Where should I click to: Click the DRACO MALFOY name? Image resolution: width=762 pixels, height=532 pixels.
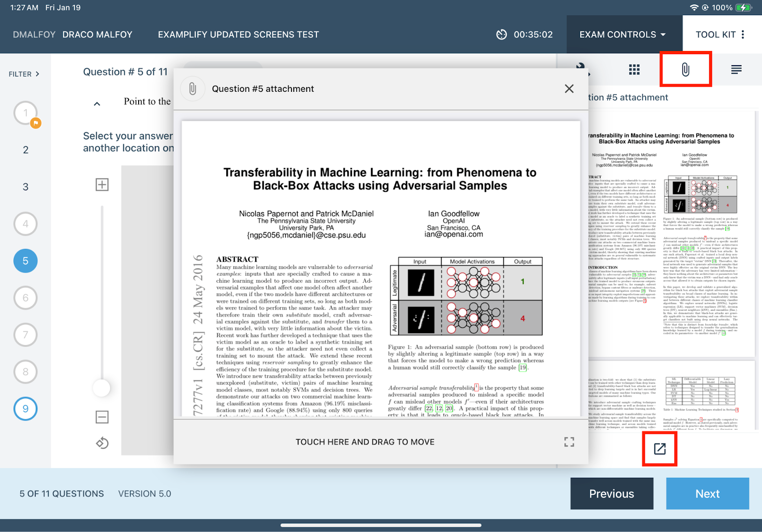pyautogui.click(x=97, y=35)
